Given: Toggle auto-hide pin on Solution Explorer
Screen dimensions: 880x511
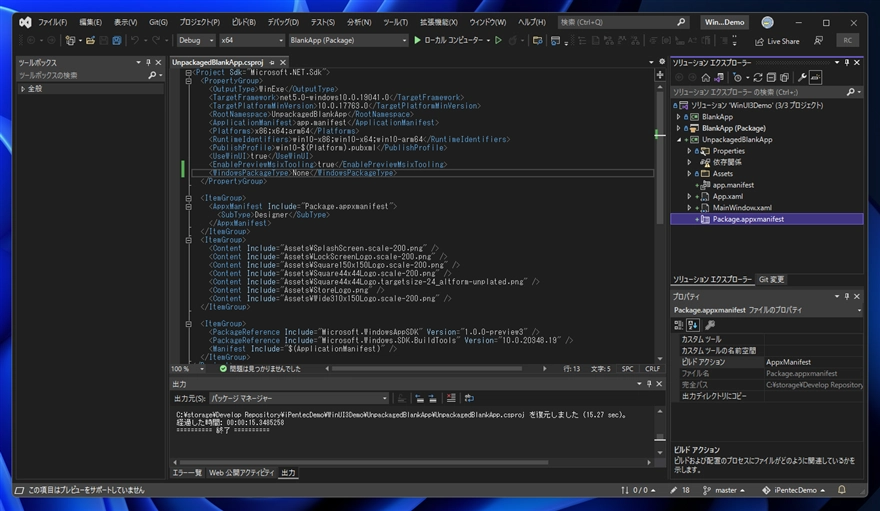Looking at the screenshot, I should coord(847,62).
